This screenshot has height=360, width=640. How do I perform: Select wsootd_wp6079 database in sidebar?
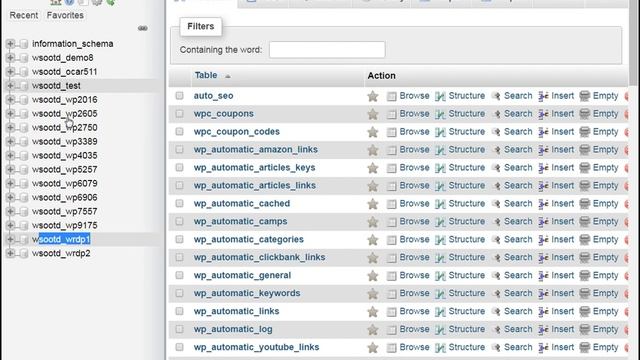[x=64, y=183]
